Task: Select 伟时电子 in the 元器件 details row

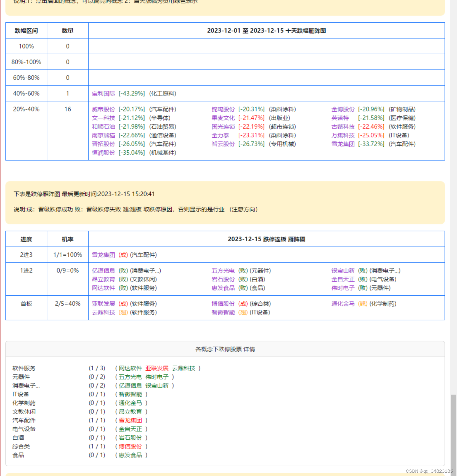Action: (157, 377)
